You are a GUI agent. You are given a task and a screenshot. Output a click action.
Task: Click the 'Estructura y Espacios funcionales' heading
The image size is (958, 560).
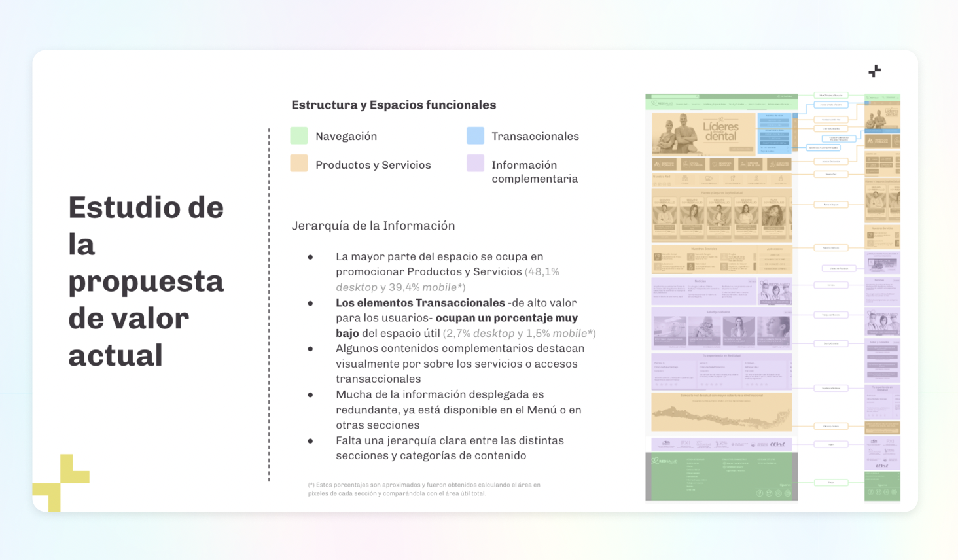click(393, 105)
